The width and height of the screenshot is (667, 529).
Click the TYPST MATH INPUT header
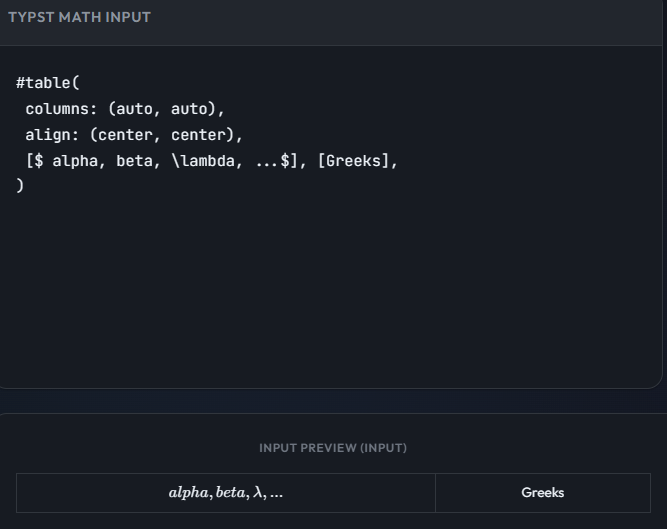click(x=79, y=17)
